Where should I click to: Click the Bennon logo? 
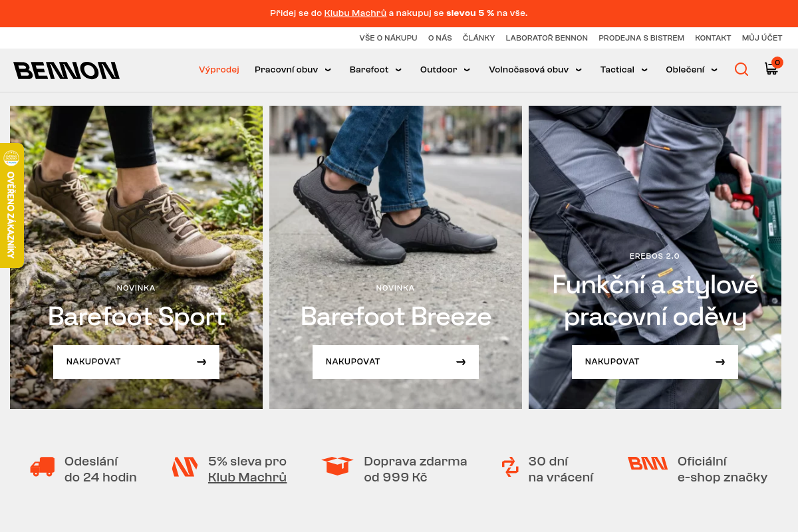66,70
